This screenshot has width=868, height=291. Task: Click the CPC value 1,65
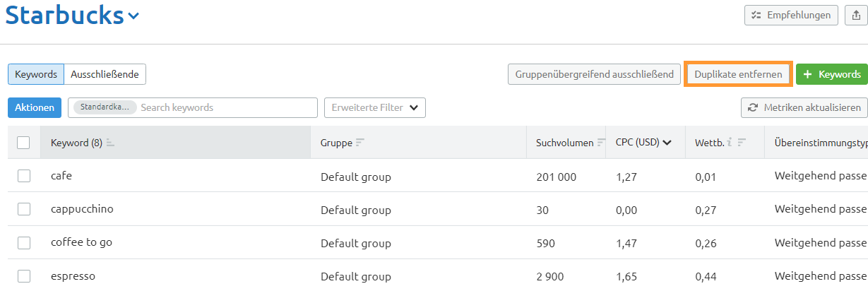626,277
